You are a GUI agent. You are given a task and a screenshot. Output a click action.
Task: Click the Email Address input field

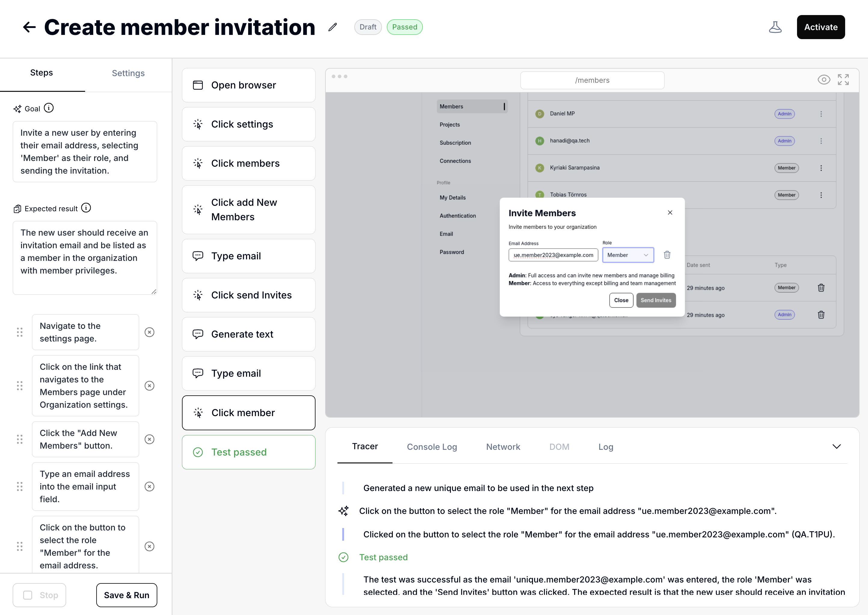pyautogui.click(x=553, y=255)
